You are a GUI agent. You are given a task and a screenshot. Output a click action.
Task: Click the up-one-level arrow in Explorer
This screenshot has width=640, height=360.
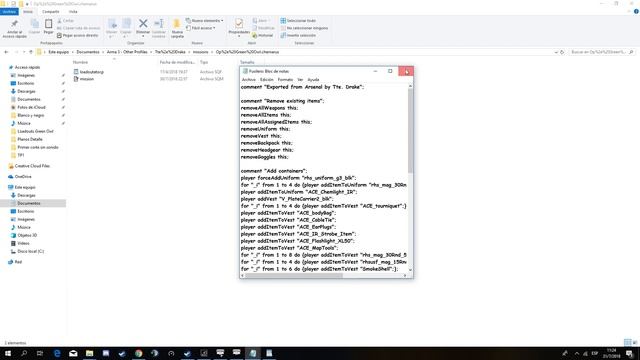click(x=31, y=52)
